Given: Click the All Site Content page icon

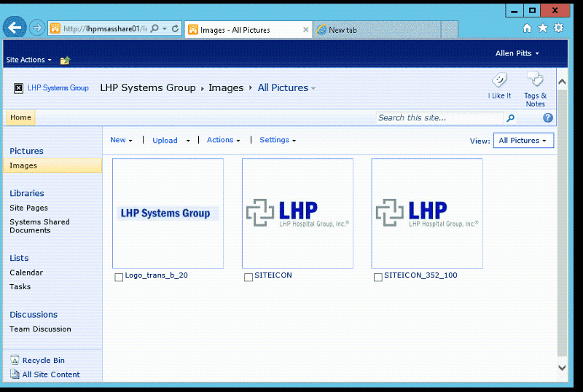Looking at the screenshot, I should click(x=15, y=374).
